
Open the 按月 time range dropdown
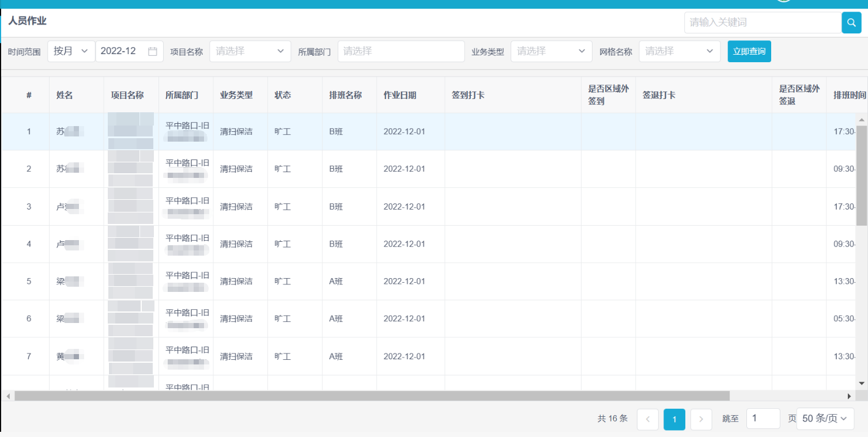click(x=71, y=51)
